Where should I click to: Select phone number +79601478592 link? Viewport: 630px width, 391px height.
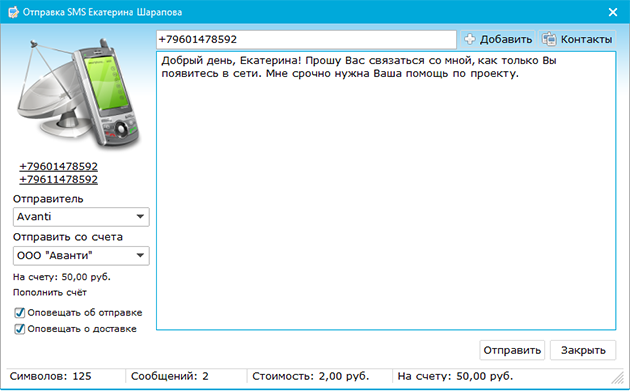pos(59,166)
